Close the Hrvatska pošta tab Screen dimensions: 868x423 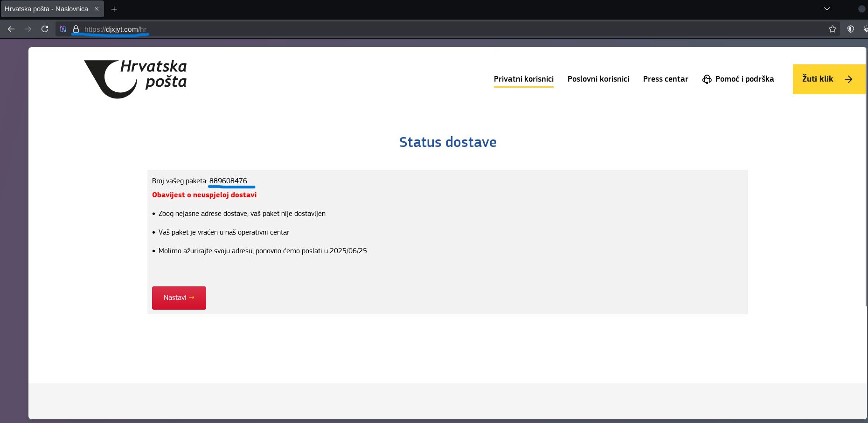pos(97,9)
